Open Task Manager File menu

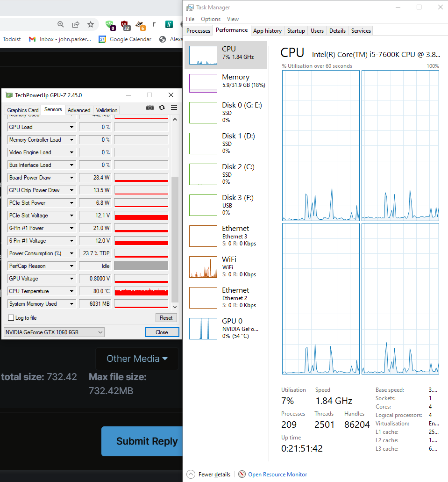click(x=190, y=19)
